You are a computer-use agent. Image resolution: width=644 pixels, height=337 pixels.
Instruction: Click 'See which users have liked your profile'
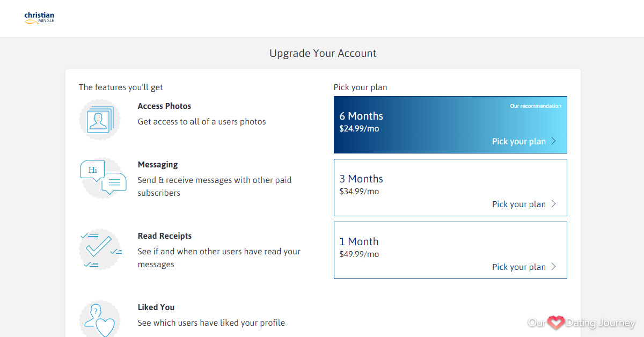(x=211, y=323)
